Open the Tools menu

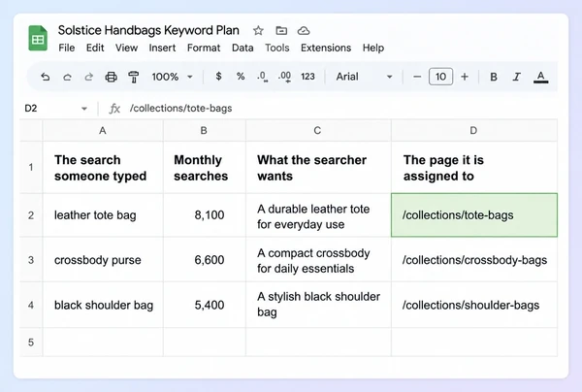(x=276, y=48)
